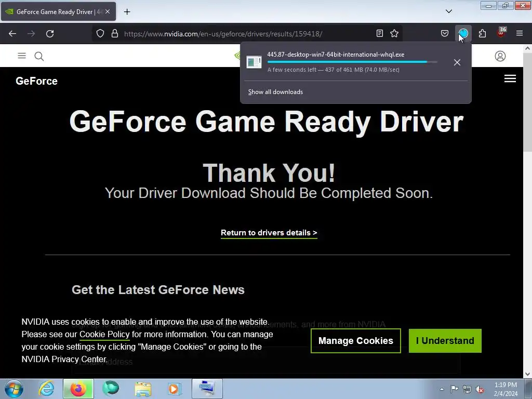Screen dimensions: 532x399
Task: Go back with the browser back arrow
Action: tap(12, 34)
